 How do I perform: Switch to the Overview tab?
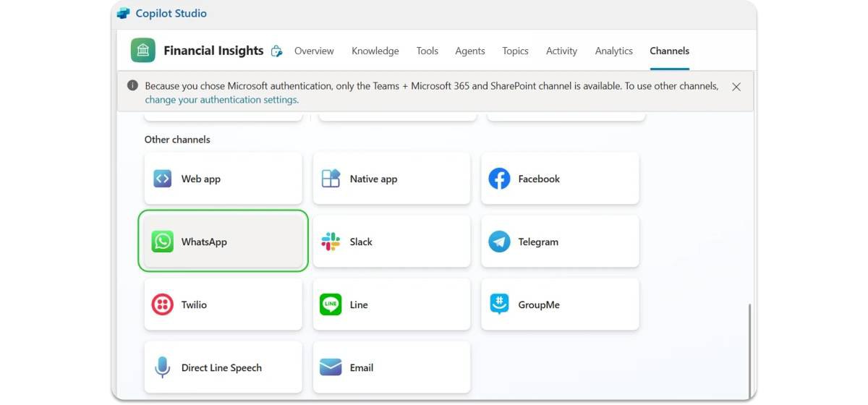pyautogui.click(x=314, y=51)
